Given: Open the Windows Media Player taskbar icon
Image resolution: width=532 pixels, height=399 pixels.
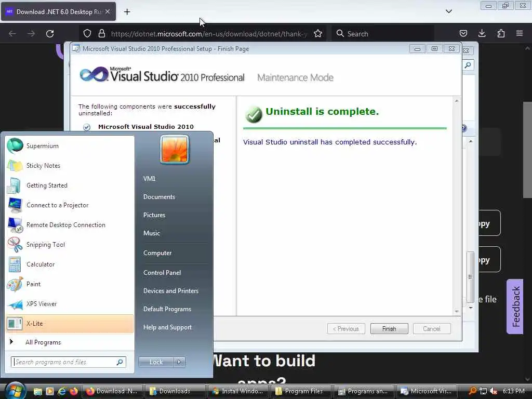Looking at the screenshot, I should pos(50,391).
